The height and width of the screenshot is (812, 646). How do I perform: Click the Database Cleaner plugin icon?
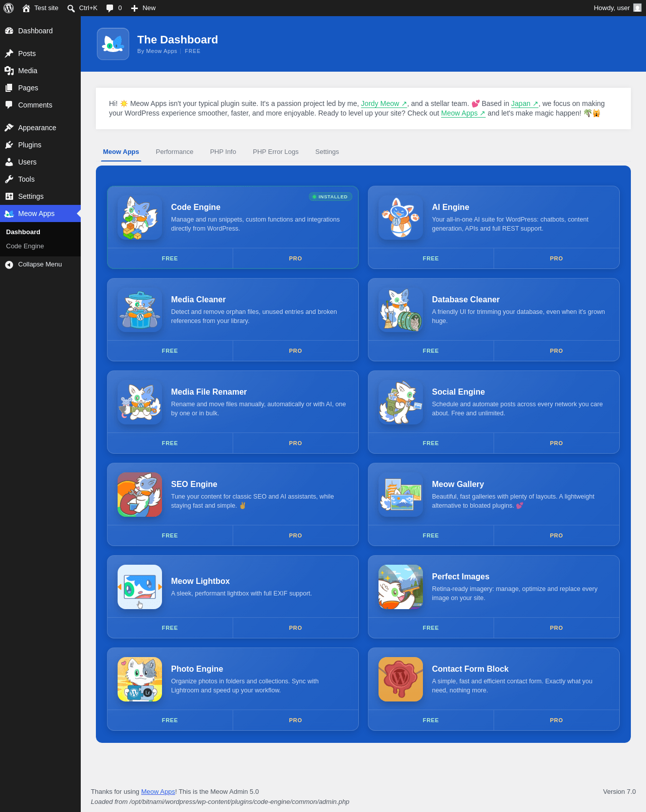point(401,310)
